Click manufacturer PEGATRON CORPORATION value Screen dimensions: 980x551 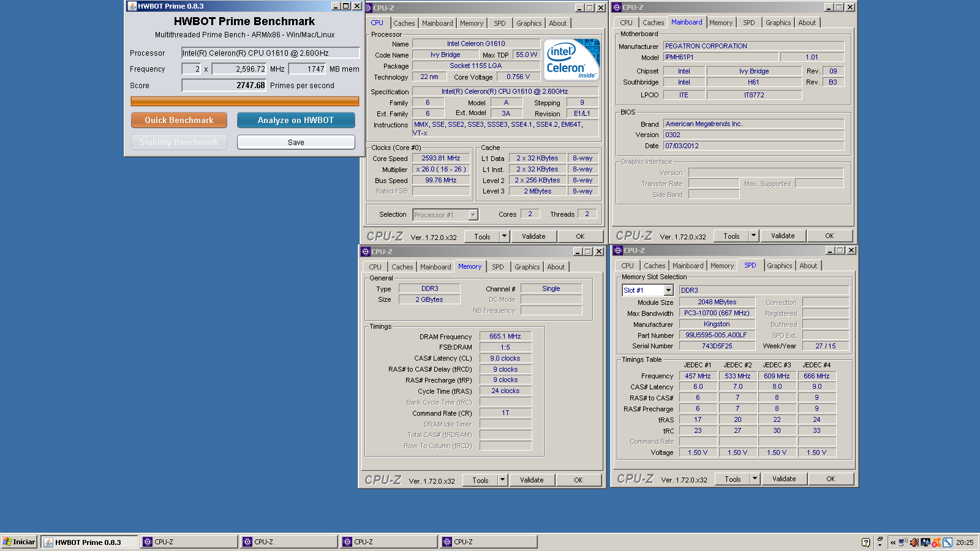pyautogui.click(x=754, y=46)
